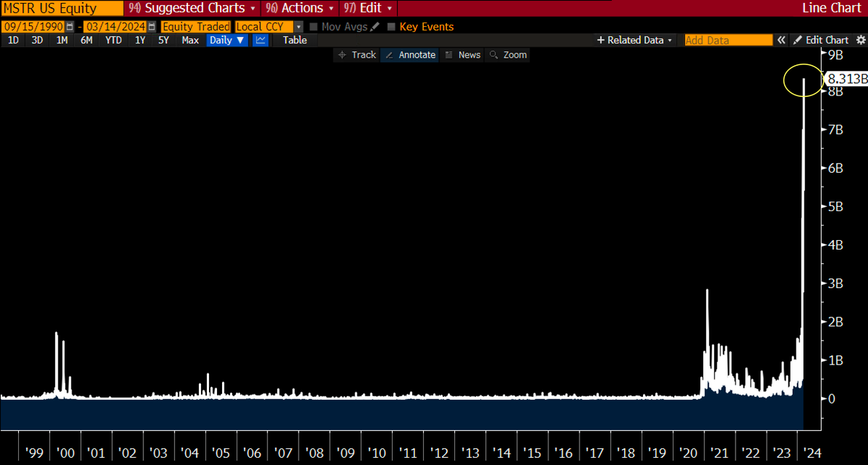
Task: Select the Zoom magnifier tool
Action: (x=509, y=55)
